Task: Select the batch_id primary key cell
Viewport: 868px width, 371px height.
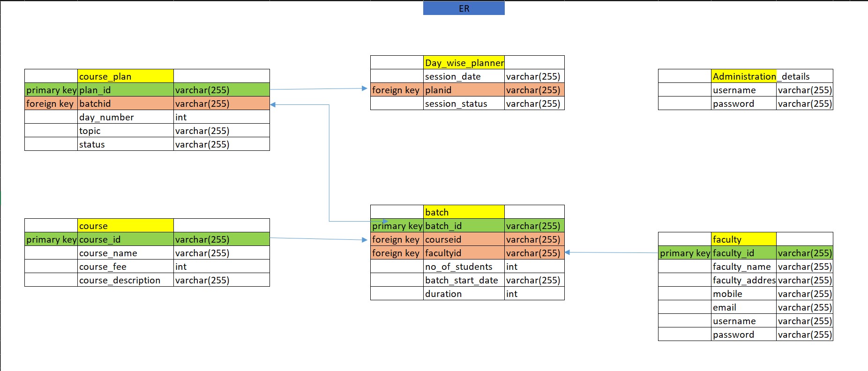Action: (x=464, y=226)
